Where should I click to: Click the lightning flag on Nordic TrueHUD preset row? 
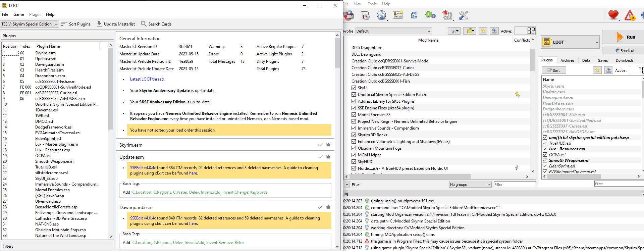(x=517, y=168)
